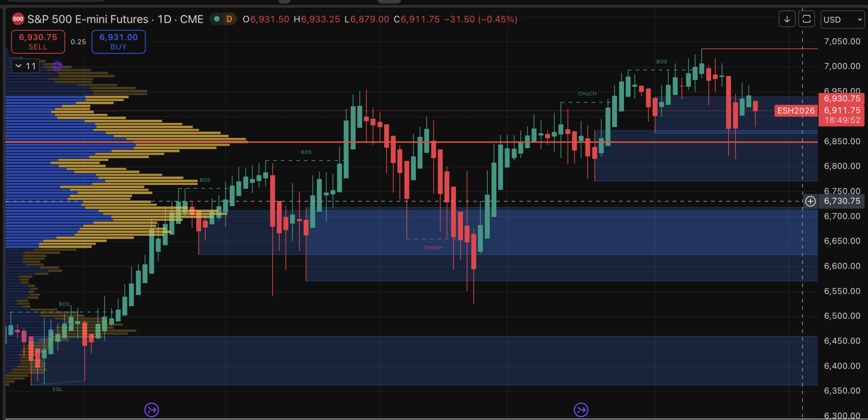The image size is (868, 420).
Task: Click the purple indicator refresh icon
Action: pos(57,66)
